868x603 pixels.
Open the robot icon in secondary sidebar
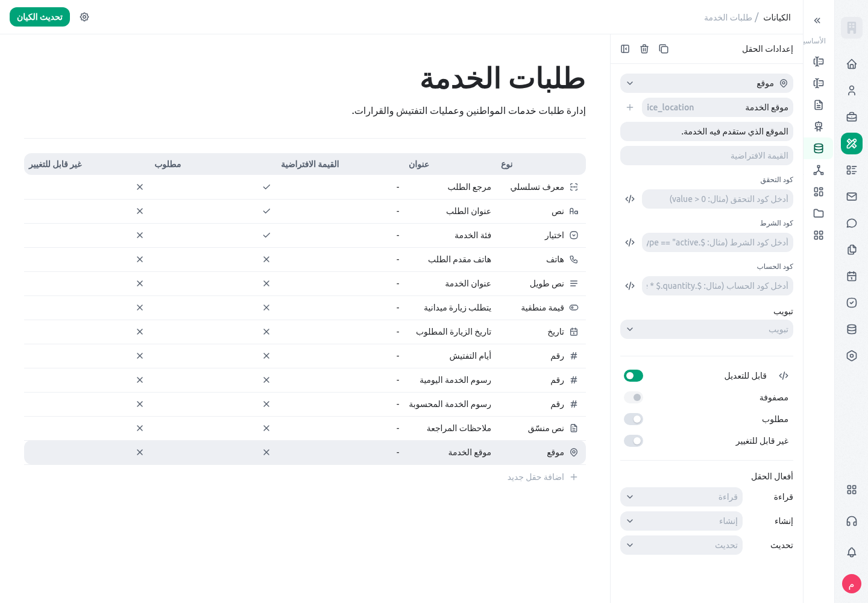(819, 127)
